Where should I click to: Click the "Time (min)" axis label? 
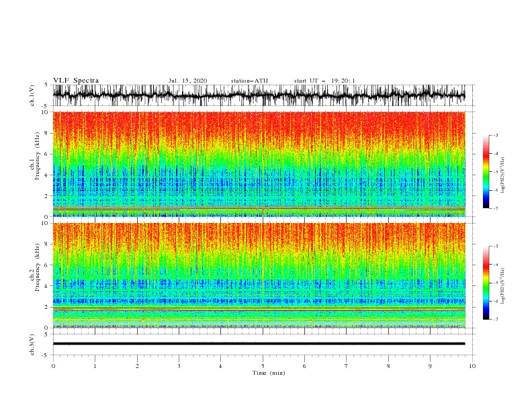[x=269, y=373]
